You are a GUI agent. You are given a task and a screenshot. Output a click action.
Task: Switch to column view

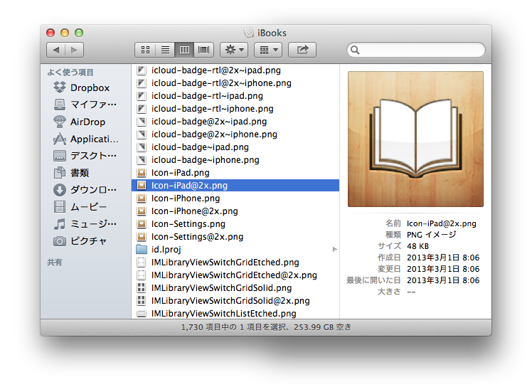pos(184,50)
